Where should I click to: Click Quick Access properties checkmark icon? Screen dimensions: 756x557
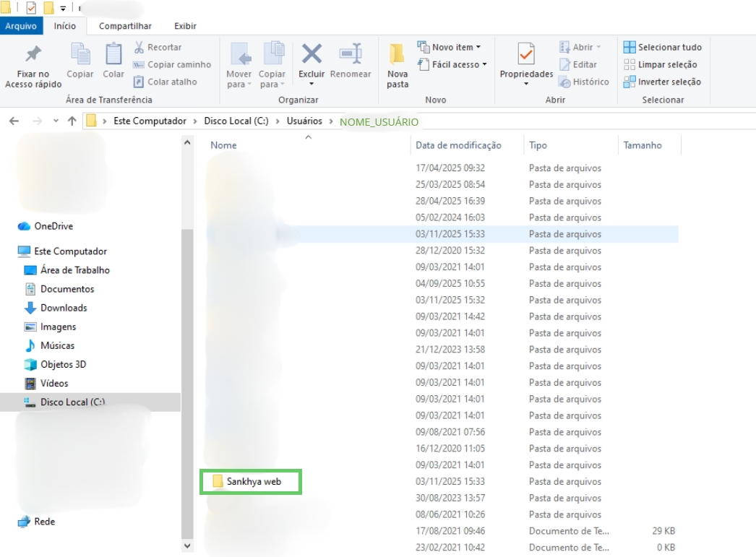[x=31, y=8]
